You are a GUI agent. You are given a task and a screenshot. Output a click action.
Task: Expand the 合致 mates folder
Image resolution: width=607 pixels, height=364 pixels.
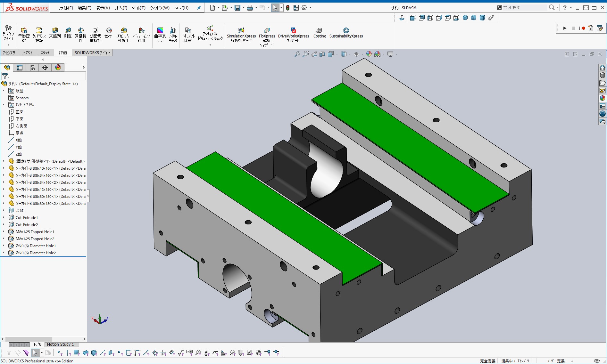(4, 210)
